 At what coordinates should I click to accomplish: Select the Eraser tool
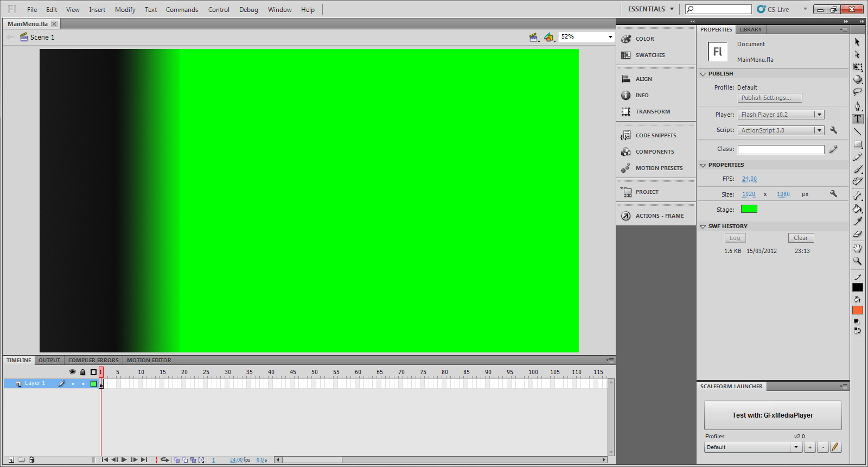[x=857, y=234]
